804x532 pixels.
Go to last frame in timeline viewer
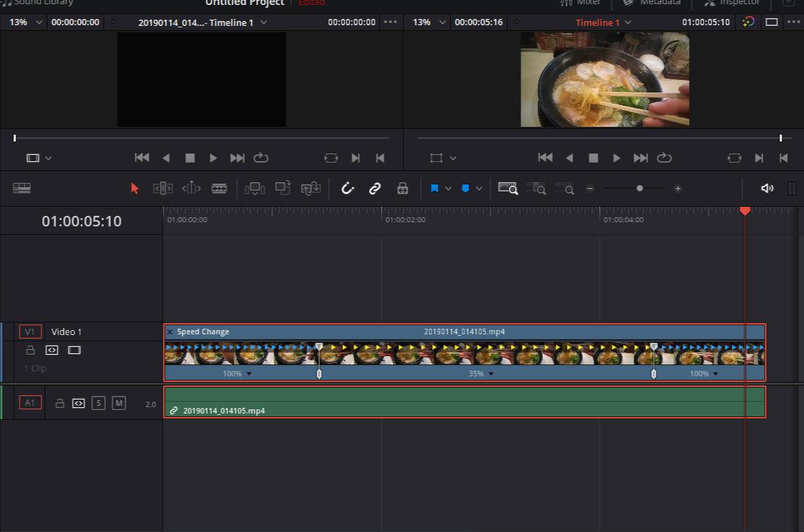click(x=641, y=158)
